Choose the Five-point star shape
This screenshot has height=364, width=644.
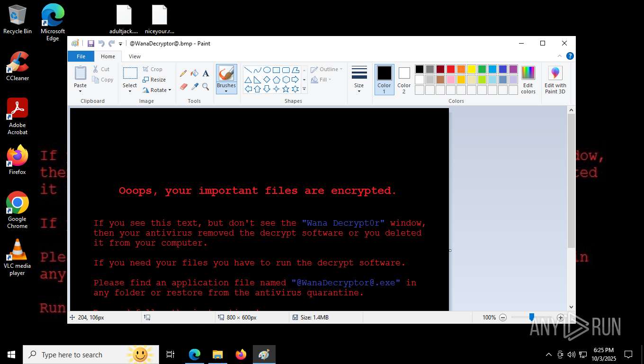[286, 89]
